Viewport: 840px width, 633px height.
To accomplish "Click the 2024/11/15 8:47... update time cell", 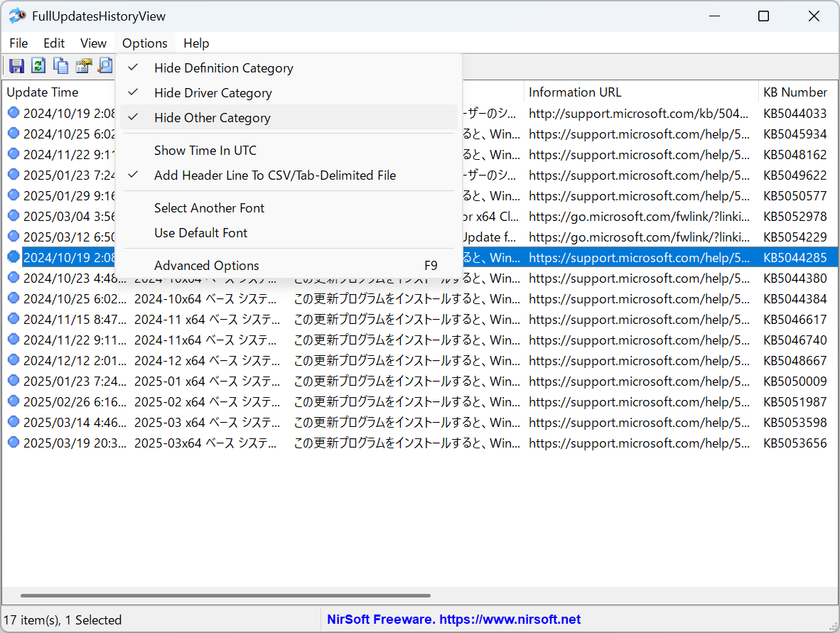I will click(x=75, y=320).
